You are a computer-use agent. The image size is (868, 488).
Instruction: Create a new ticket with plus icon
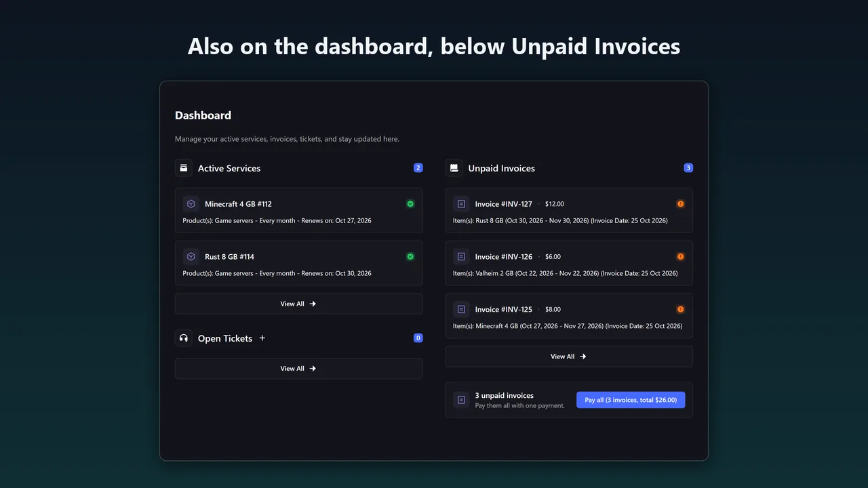262,338
